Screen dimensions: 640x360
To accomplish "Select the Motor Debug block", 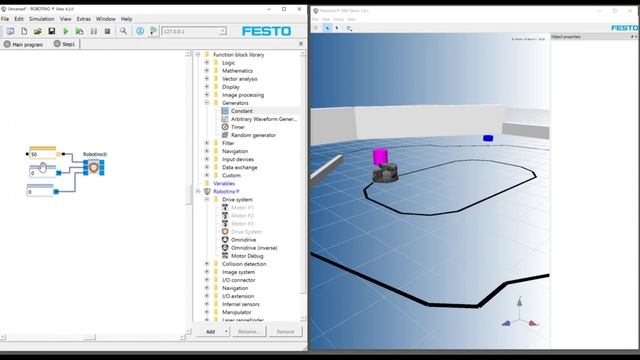I will [247, 256].
